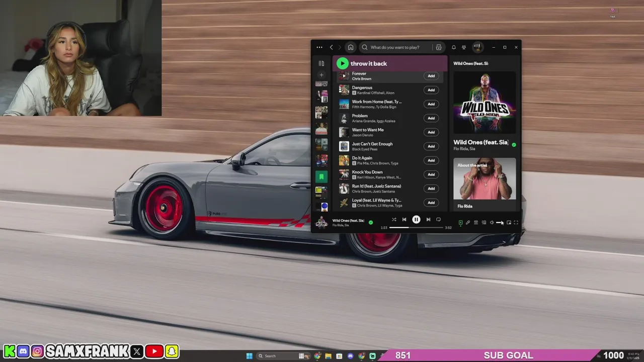The image size is (644, 362).
Task: Add Do It Again track
Action: 431,160
